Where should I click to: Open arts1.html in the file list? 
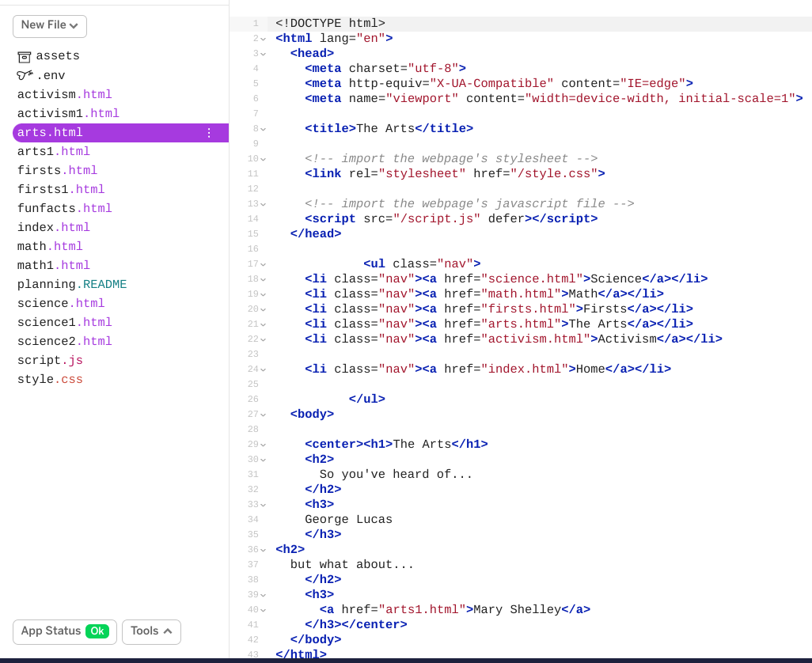(x=54, y=151)
